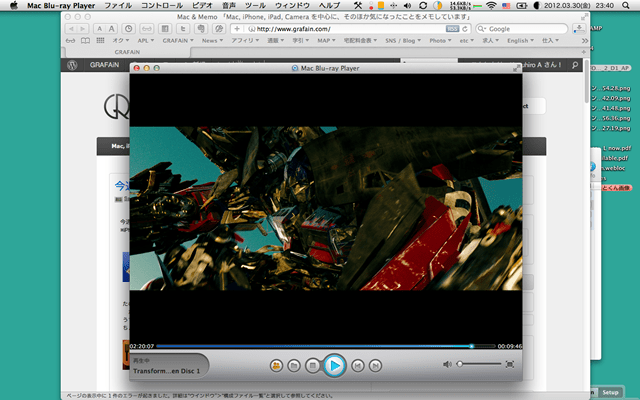Toggle full screen icon in player control bar
Viewport: 640px width, 400px height.
510,364
